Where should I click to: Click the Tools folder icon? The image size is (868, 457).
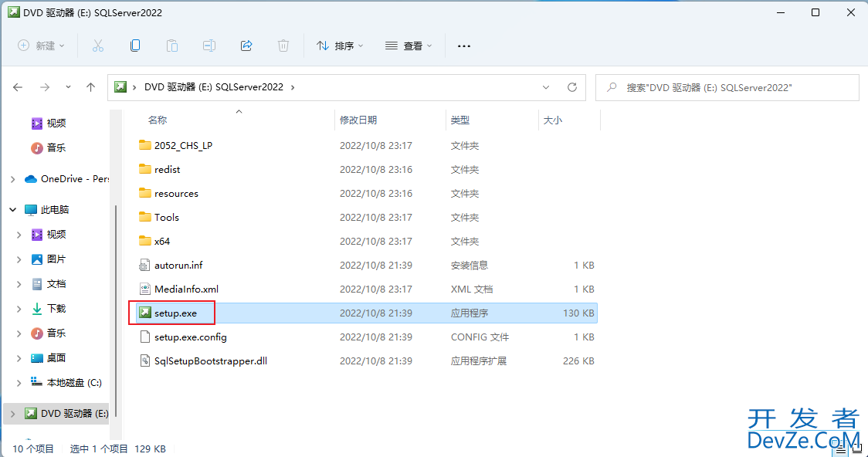click(145, 217)
